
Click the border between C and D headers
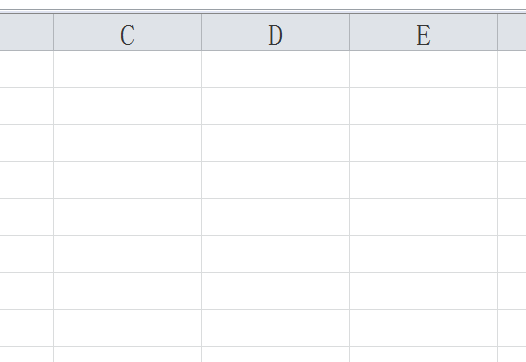tap(202, 32)
